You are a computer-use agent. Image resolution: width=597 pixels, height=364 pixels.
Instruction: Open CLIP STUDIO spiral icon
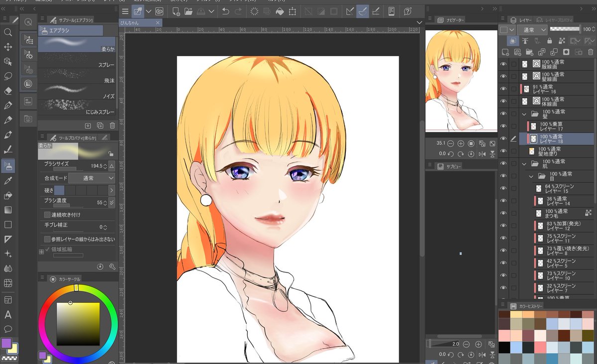tap(159, 11)
